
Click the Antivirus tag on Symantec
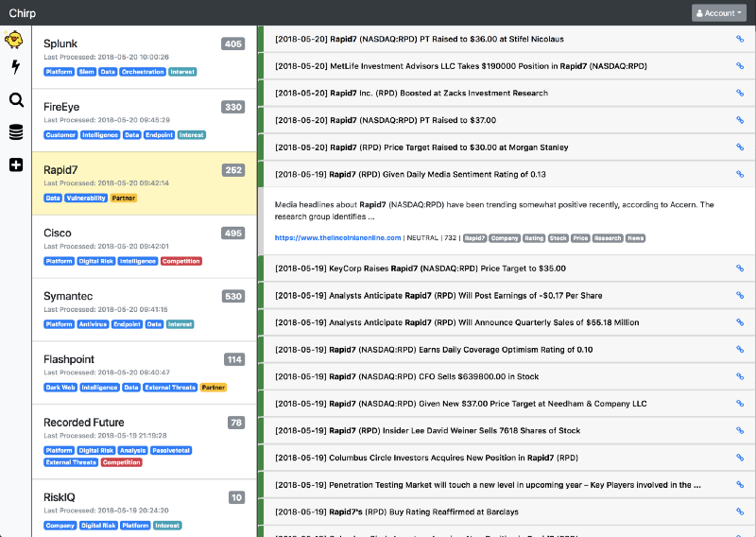(x=93, y=324)
